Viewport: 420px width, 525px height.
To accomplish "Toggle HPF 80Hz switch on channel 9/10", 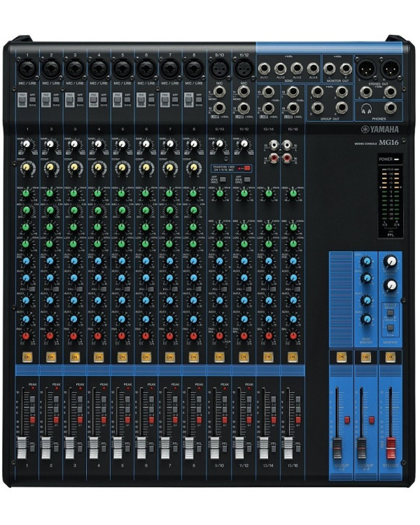I will click(223, 179).
